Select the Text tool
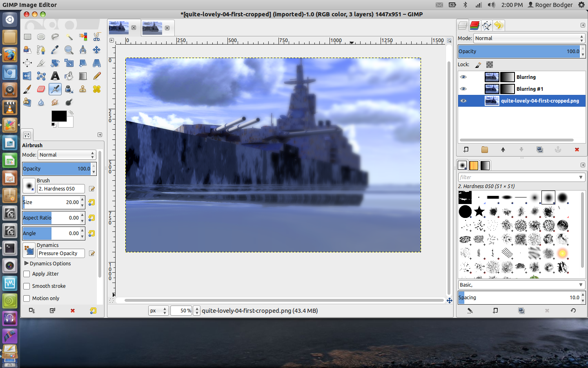The image size is (588, 368). 55,76
